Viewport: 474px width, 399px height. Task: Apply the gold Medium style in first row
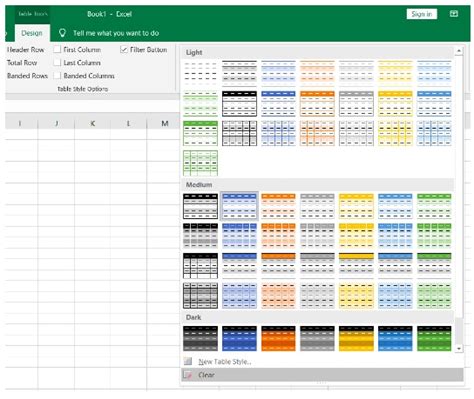[356, 206]
